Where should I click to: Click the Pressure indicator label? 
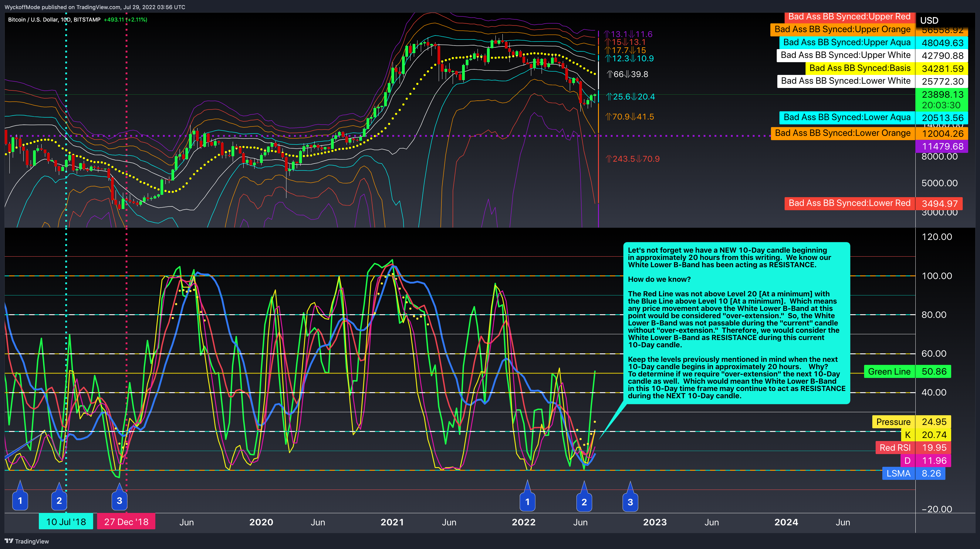[x=893, y=422]
